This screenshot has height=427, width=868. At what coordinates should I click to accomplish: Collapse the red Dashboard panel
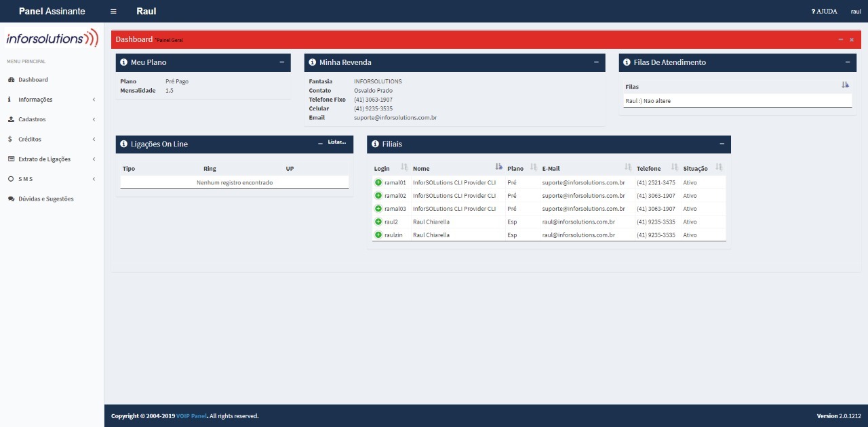(x=841, y=40)
